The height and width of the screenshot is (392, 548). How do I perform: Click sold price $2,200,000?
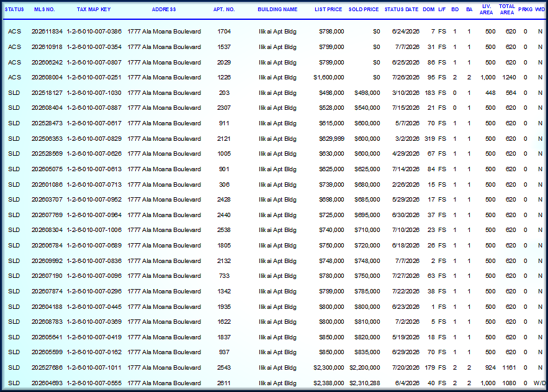tap(364, 368)
